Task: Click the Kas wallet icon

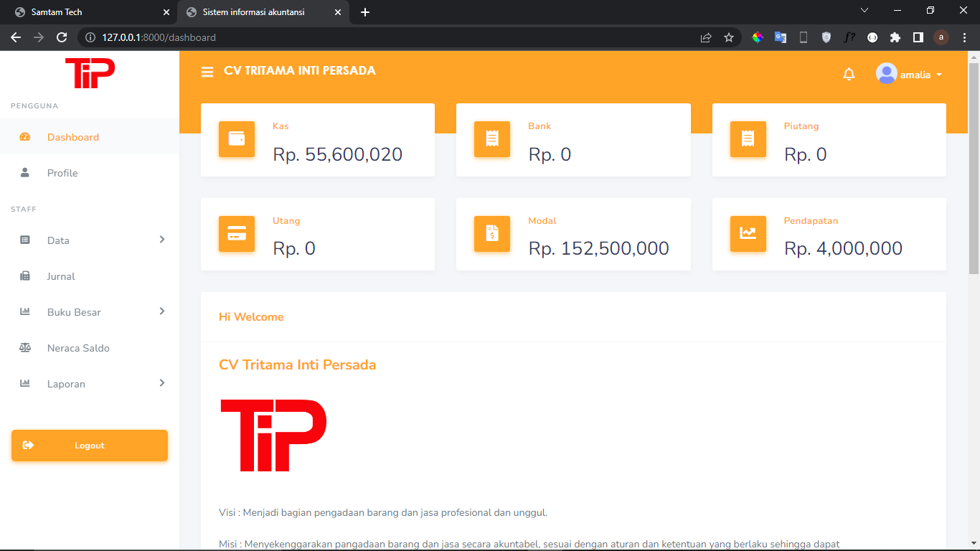Action: point(237,139)
